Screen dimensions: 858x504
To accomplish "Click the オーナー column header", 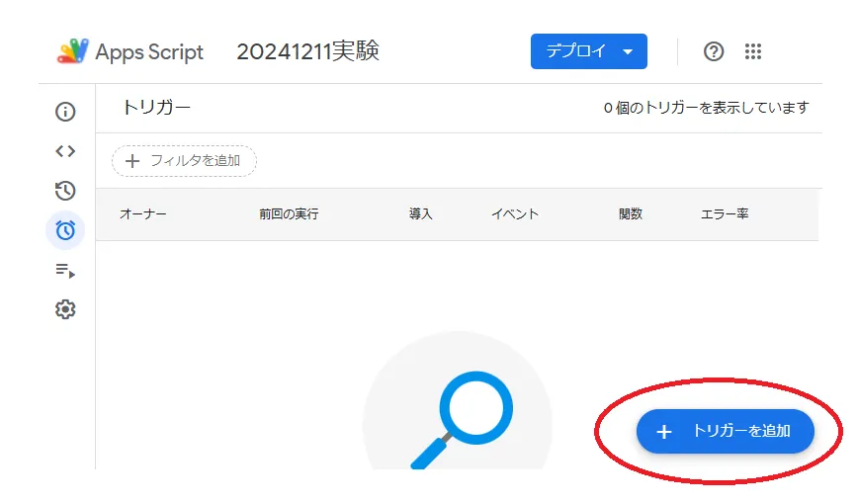I will tap(143, 214).
